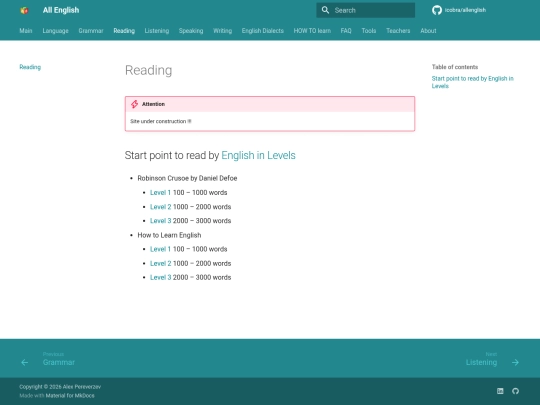Switch to the Teachers tab

coord(398,31)
